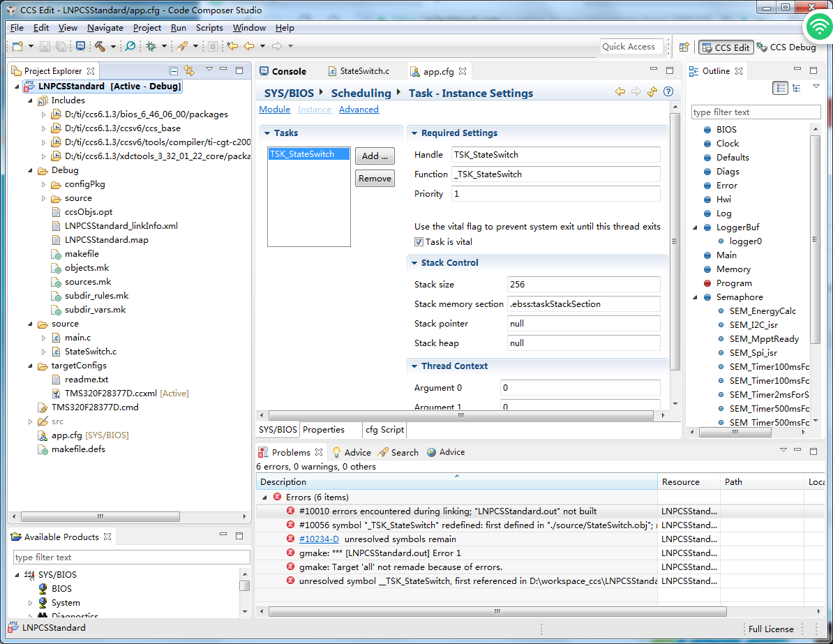Screen dimensions: 833x644
Task: Toggle Link with Editor in Project Explorer
Action: [189, 70]
